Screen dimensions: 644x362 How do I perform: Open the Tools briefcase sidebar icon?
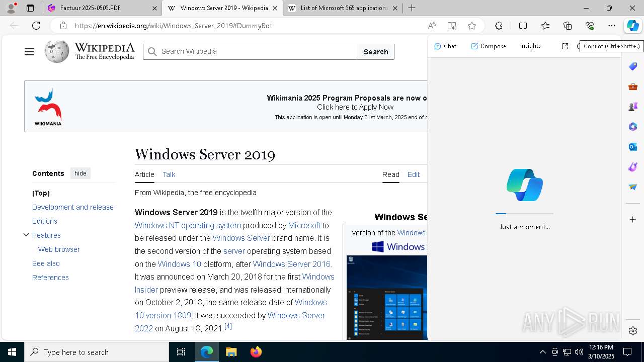633,86
